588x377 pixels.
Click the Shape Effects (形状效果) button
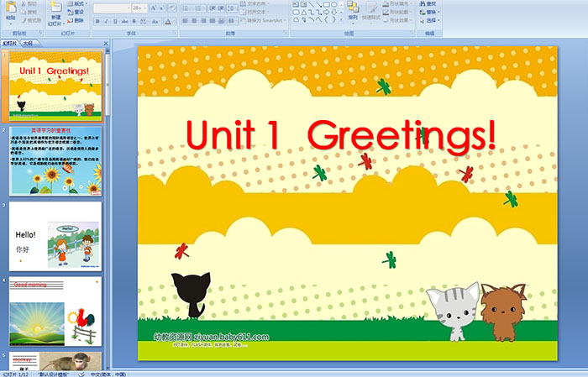click(x=396, y=20)
